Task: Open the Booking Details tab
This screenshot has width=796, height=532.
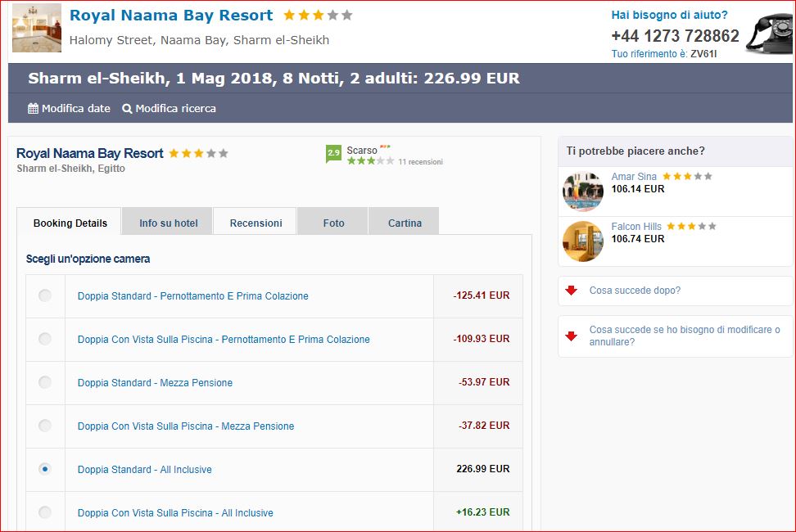Action: tap(70, 223)
